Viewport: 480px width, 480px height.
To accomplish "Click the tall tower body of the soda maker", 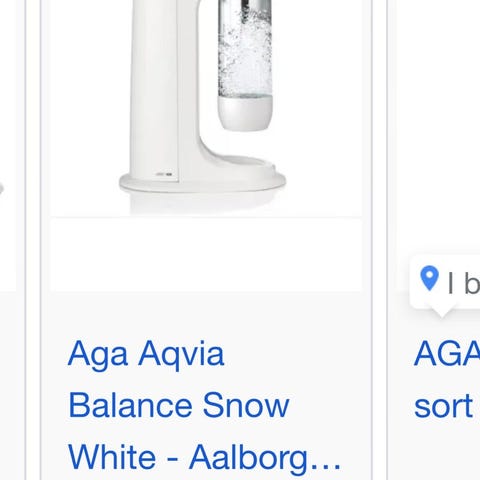I will point(155,90).
